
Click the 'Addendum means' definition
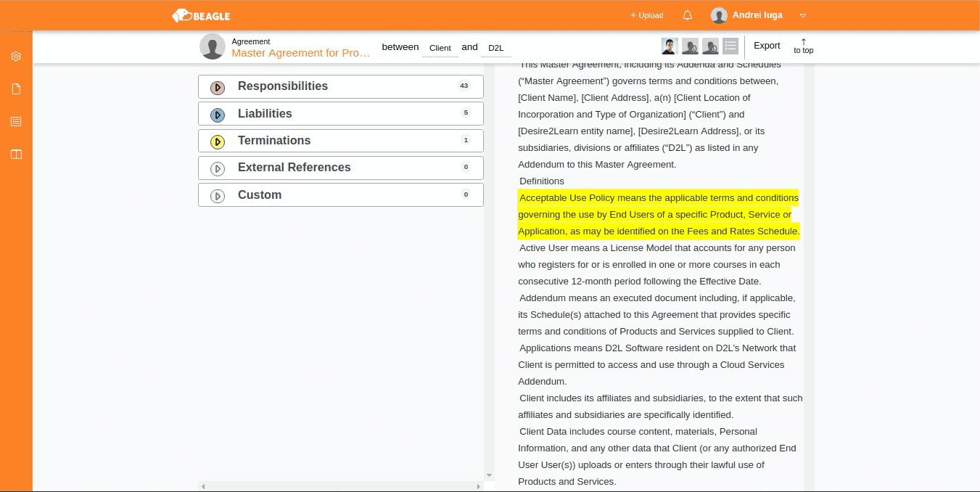[656, 315]
